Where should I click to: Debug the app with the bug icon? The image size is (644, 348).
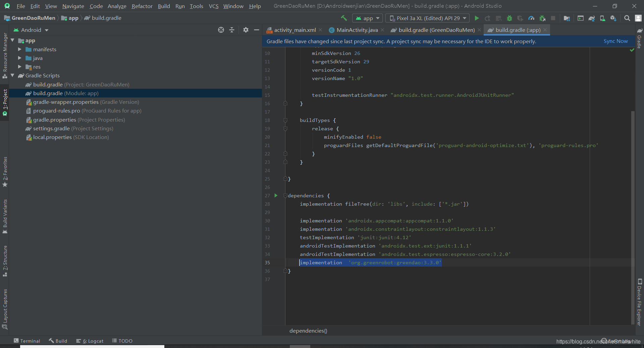coord(509,18)
